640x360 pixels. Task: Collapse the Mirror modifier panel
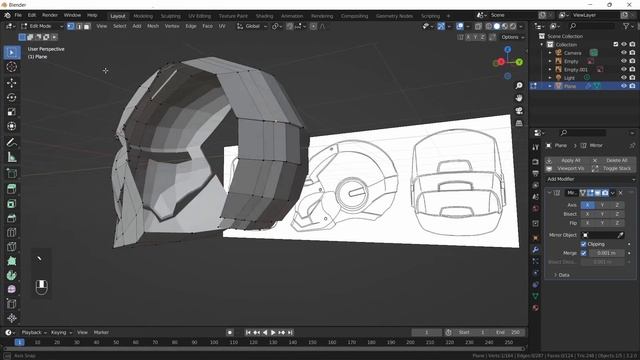(549, 193)
